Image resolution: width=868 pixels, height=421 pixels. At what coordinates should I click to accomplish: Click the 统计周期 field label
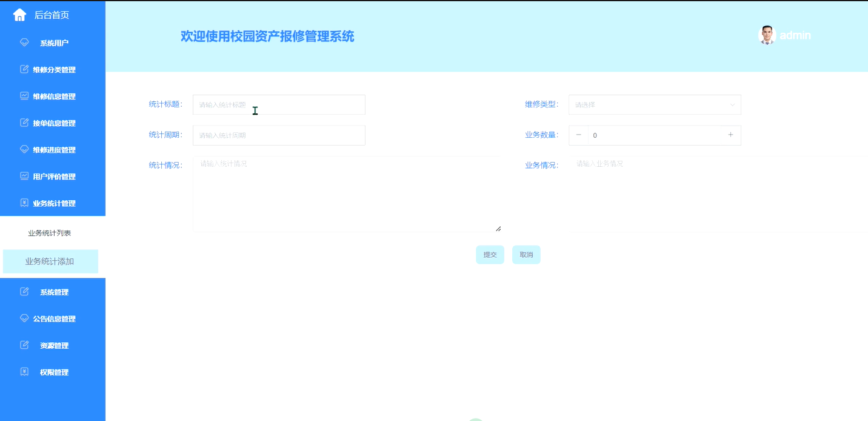165,135
